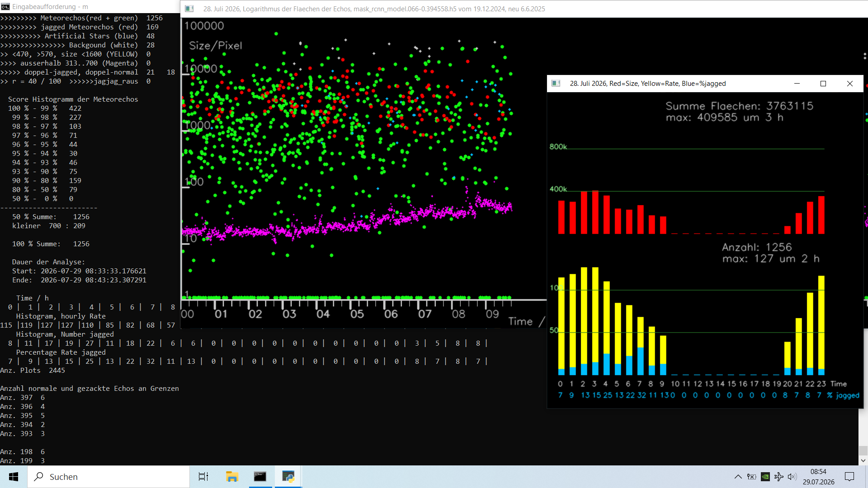Click the Task View taskbar icon

pos(203,477)
